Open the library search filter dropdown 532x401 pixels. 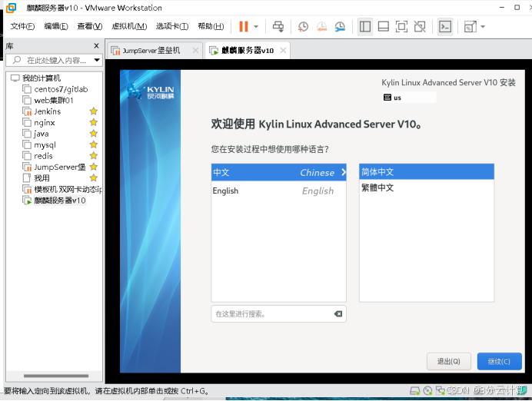(97, 61)
